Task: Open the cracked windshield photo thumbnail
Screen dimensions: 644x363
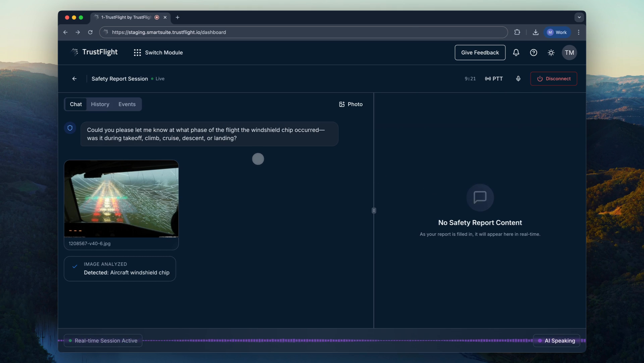Action: pyautogui.click(x=121, y=199)
